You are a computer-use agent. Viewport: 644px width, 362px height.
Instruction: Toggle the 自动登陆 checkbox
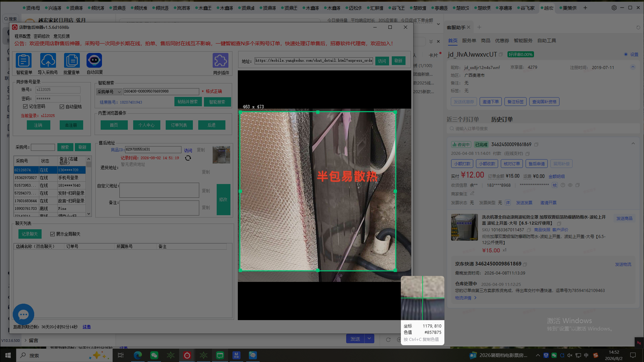coord(62,107)
